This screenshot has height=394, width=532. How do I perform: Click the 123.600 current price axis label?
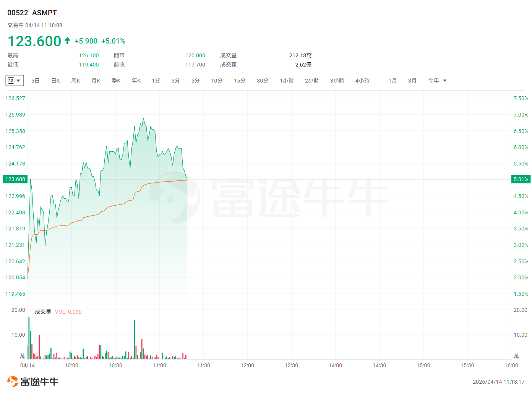(x=15, y=179)
